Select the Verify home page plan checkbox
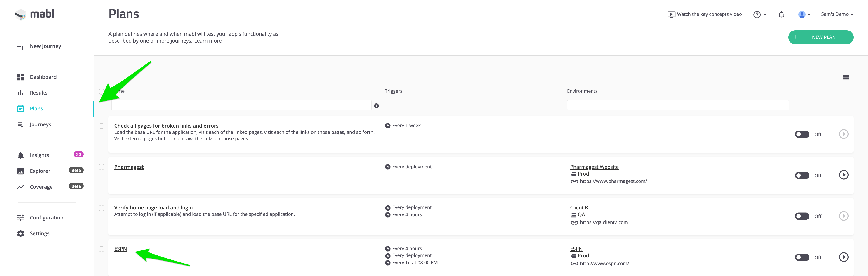Screen dimensions: 868x276 point(101,208)
